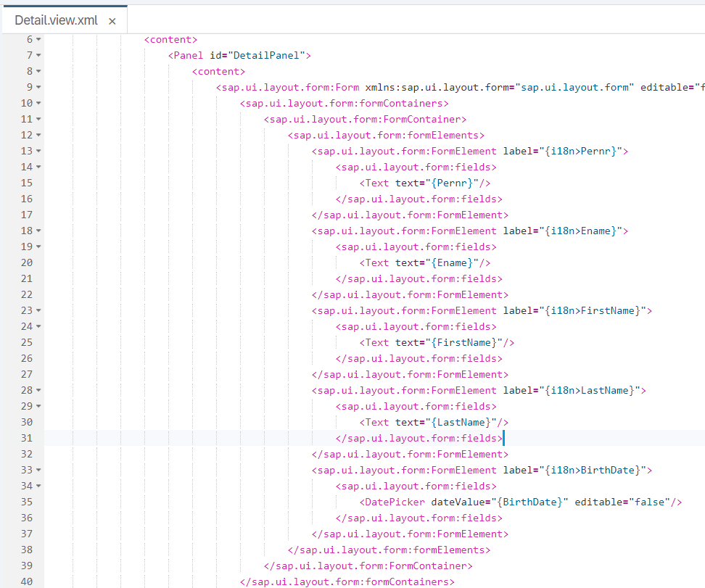Click closing FormElement tag on line 37
This screenshot has height=588, width=705.
pyautogui.click(x=410, y=534)
